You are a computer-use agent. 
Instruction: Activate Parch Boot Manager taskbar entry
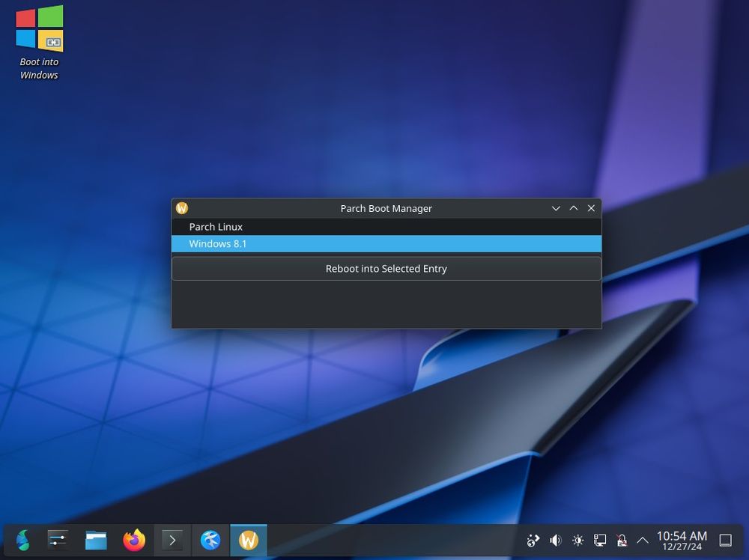pos(249,541)
